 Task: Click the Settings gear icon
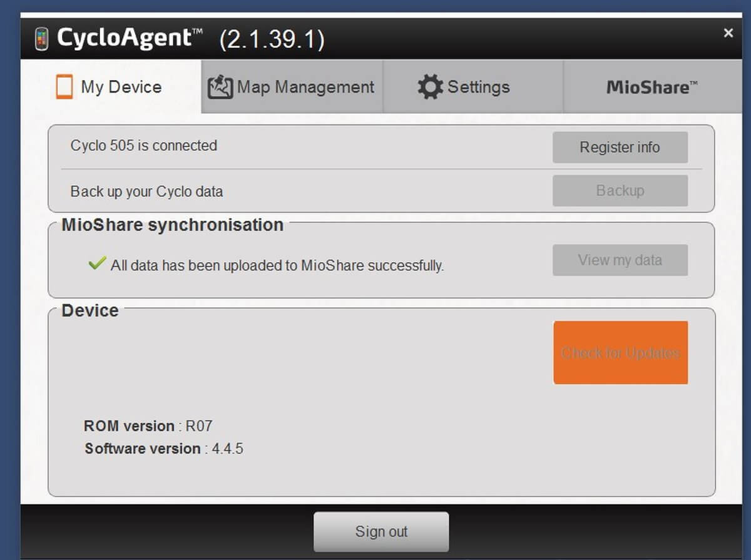click(x=430, y=87)
